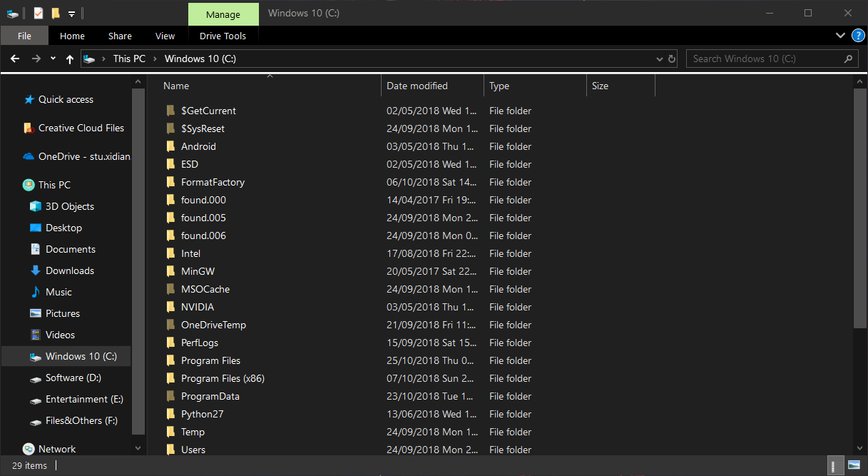
Task: Open recent locations dropdown arrow
Action: [x=53, y=59]
